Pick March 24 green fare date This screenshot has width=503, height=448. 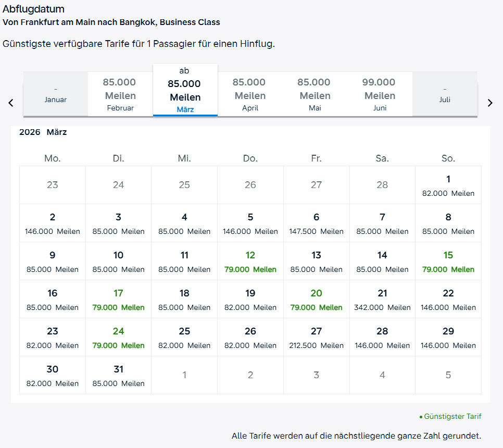pos(118,338)
